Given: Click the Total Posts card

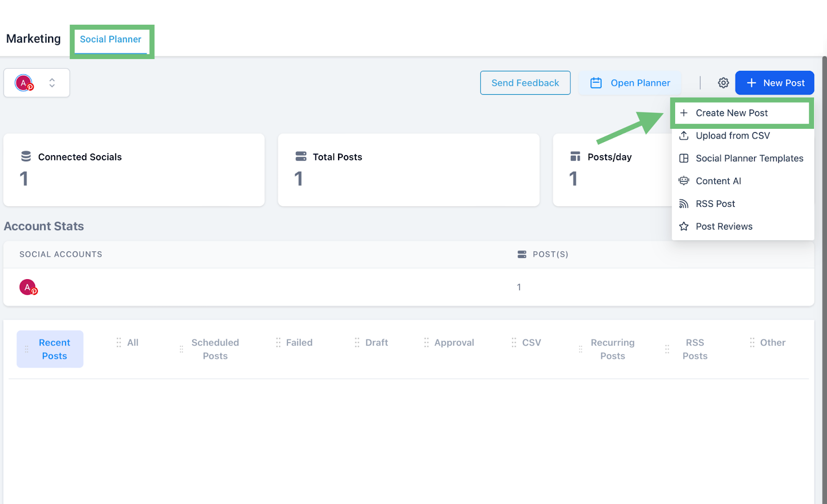Looking at the screenshot, I should click(x=409, y=170).
